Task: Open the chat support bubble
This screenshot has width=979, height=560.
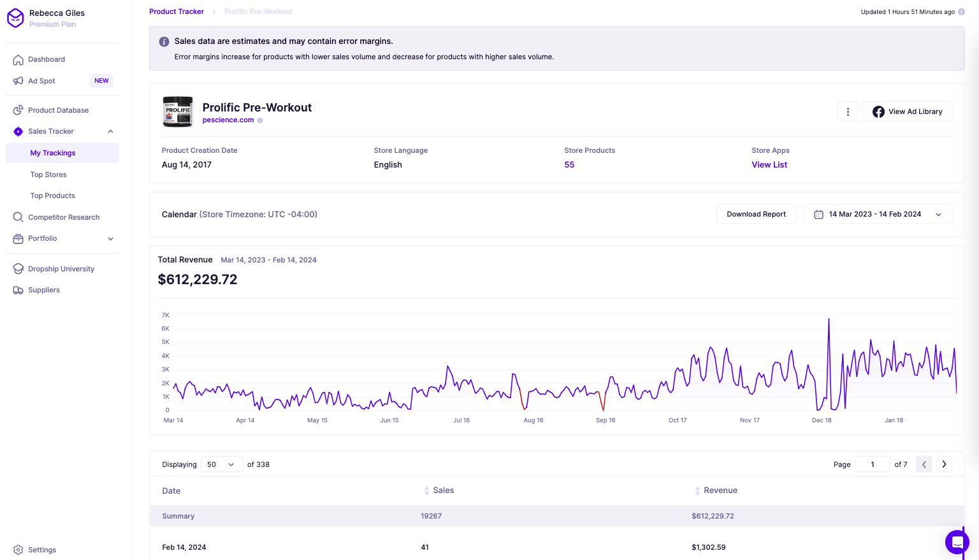Action: (957, 542)
